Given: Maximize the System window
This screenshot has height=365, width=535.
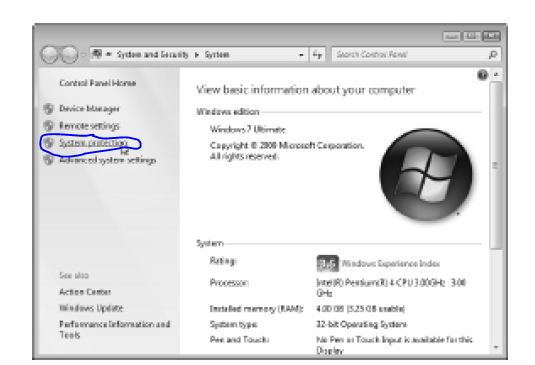Looking at the screenshot, I should pyautogui.click(x=471, y=36).
